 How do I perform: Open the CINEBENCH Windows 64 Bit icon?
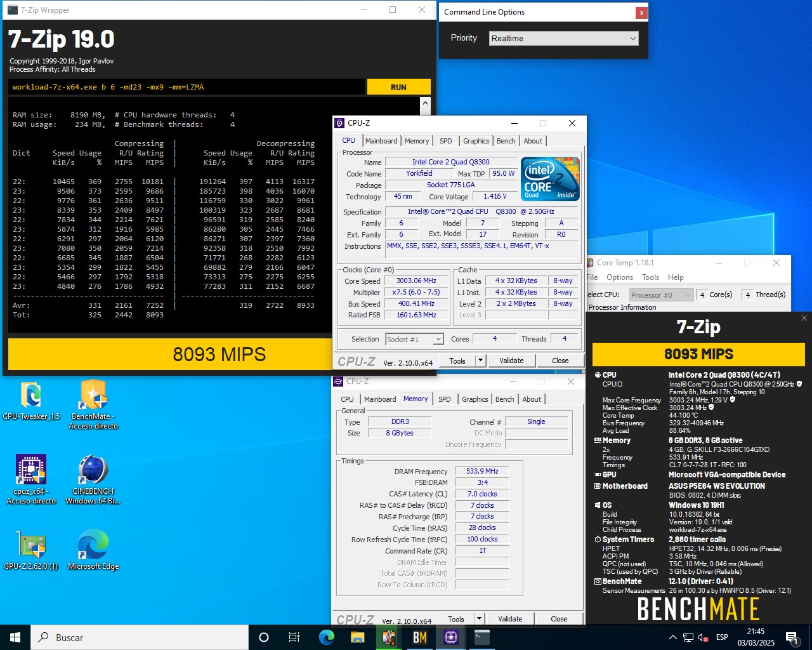pyautogui.click(x=93, y=479)
